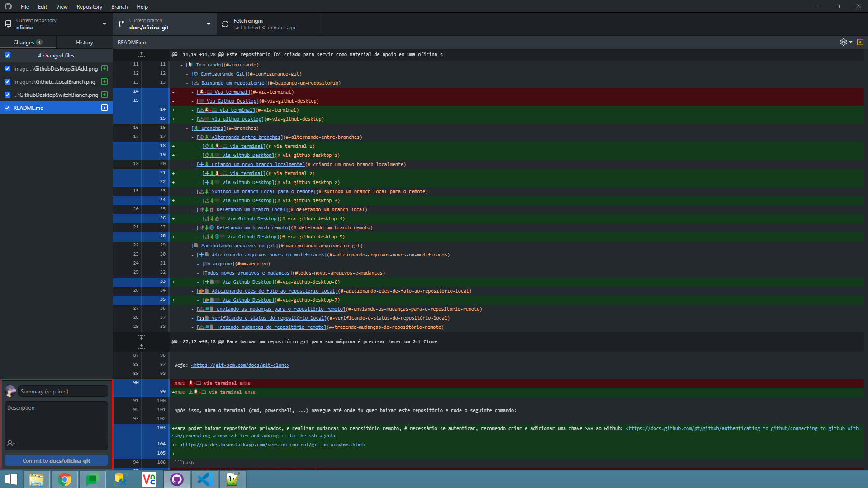Open GitHub Desktop taskbar icon
Image resolution: width=868 pixels, height=488 pixels.
point(177,479)
